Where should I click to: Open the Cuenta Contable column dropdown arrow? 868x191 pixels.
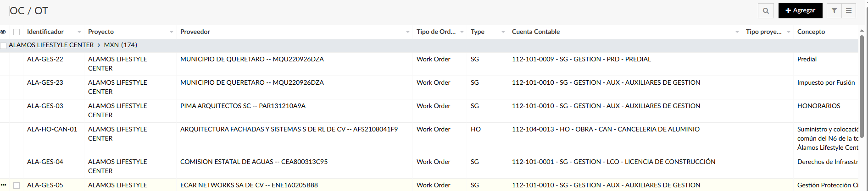(x=737, y=32)
